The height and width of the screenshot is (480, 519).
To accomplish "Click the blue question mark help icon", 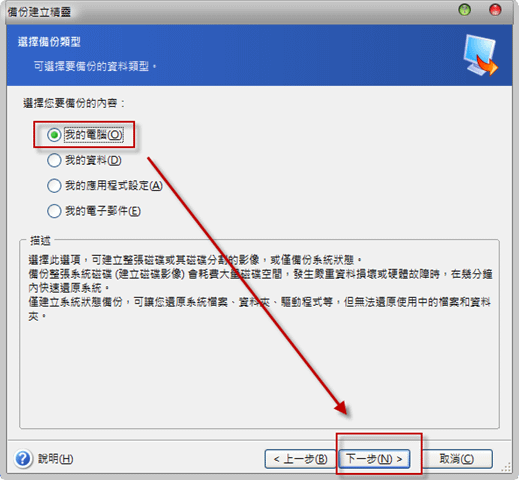I will pos(23,459).
